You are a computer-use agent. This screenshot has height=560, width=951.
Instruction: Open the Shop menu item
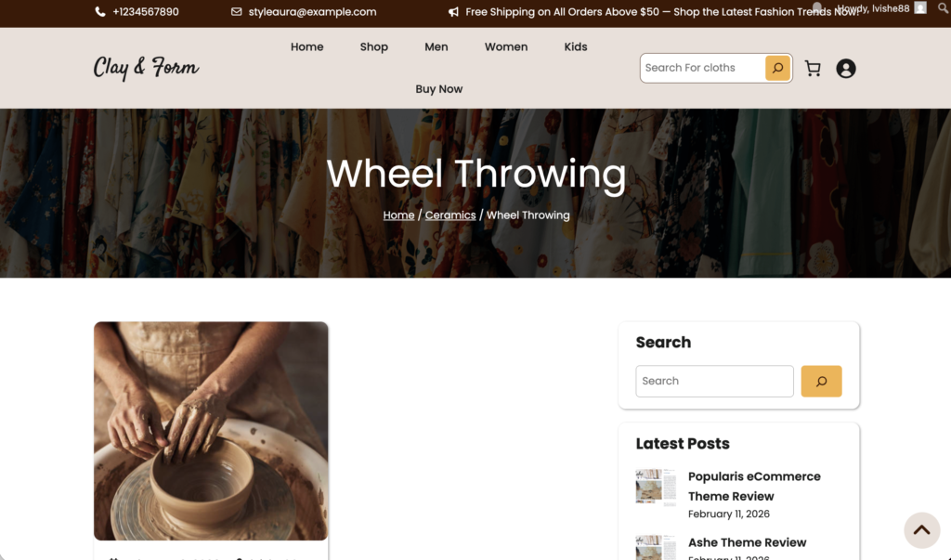pos(373,46)
